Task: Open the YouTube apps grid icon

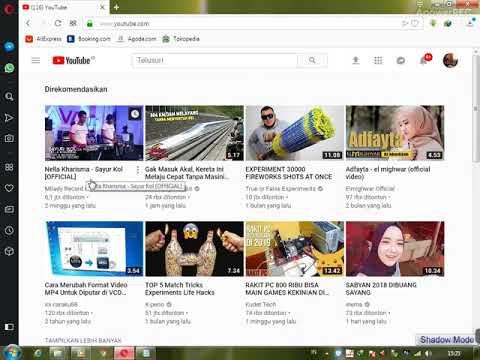Action: coord(378,60)
